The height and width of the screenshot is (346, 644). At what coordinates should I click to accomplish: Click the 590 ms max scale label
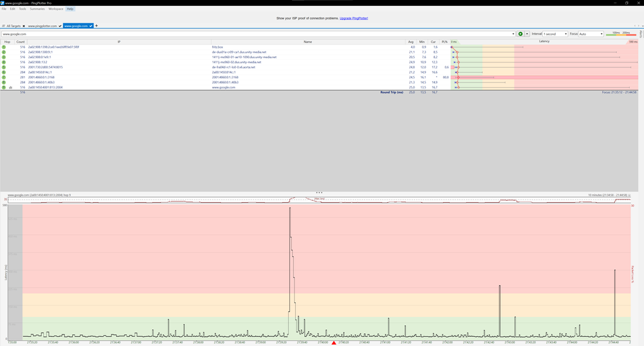point(633,42)
